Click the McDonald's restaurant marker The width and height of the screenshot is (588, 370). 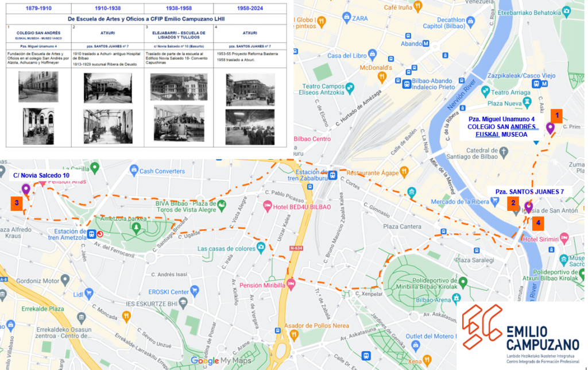pos(382,78)
